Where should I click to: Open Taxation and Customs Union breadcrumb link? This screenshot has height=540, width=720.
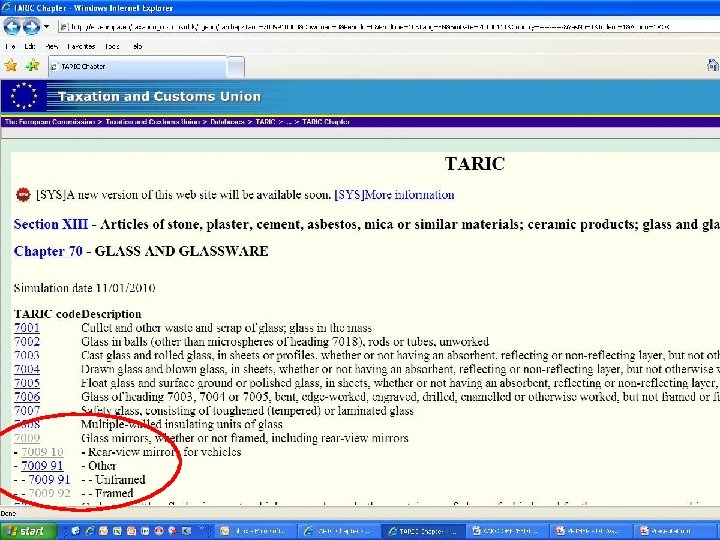click(x=152, y=122)
